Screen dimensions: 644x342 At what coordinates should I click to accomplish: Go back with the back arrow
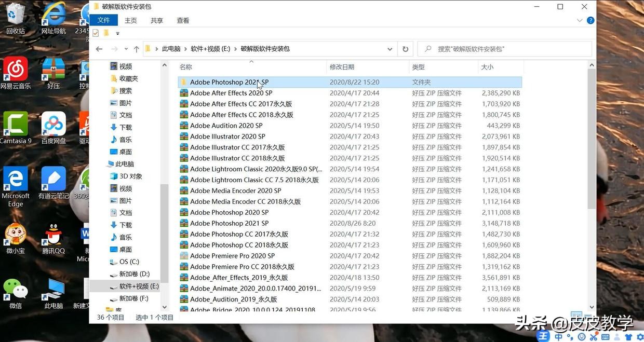[99, 49]
